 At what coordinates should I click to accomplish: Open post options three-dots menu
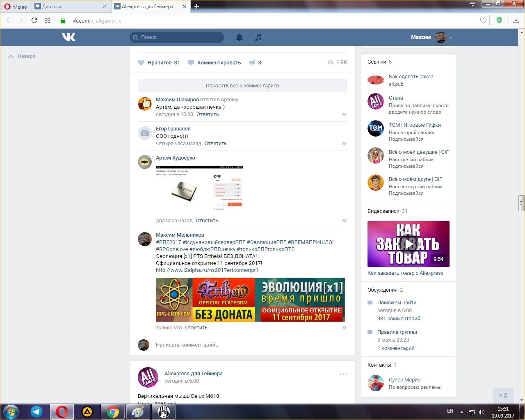click(x=343, y=374)
